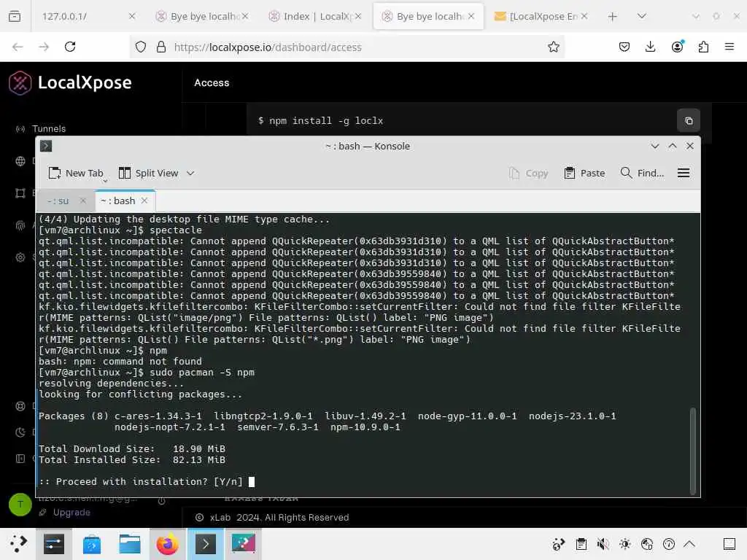Click the Firefox icon in taskbar
Screen dimensions: 747x560
[168, 544]
